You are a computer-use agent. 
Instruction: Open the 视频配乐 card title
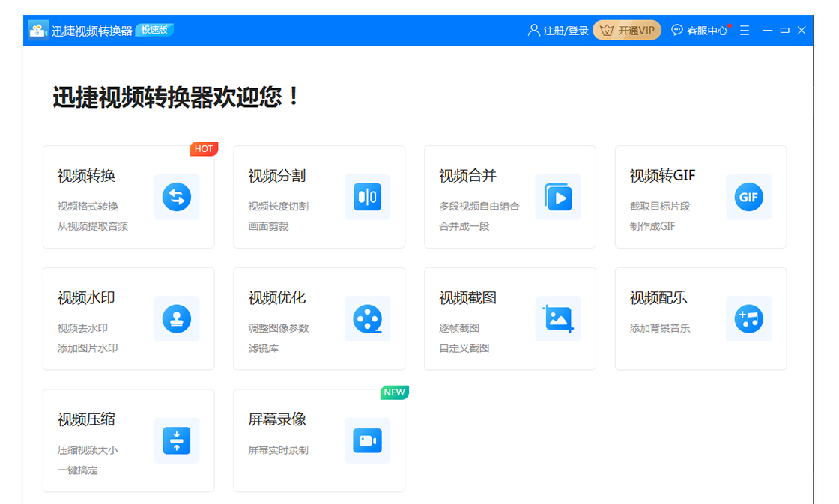[658, 297]
